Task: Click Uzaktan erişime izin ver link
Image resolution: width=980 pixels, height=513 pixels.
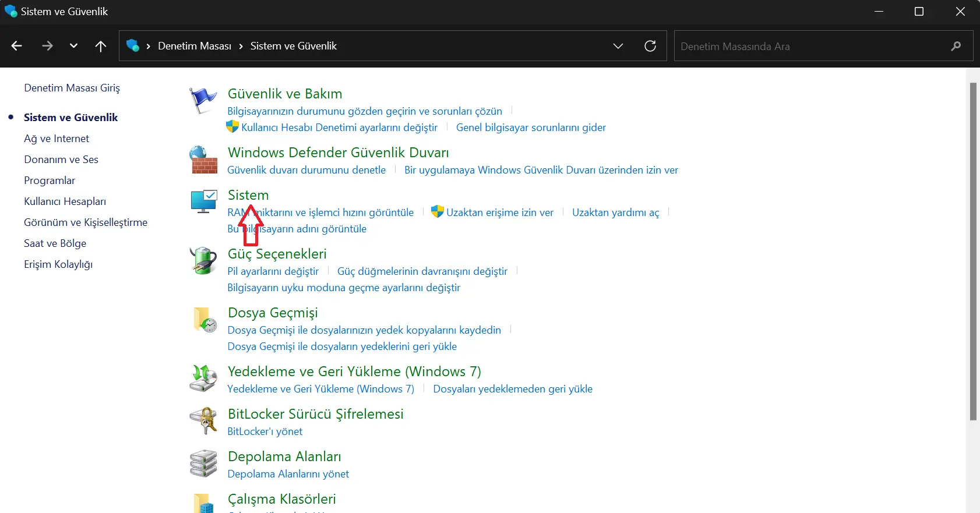Action: pyautogui.click(x=500, y=213)
